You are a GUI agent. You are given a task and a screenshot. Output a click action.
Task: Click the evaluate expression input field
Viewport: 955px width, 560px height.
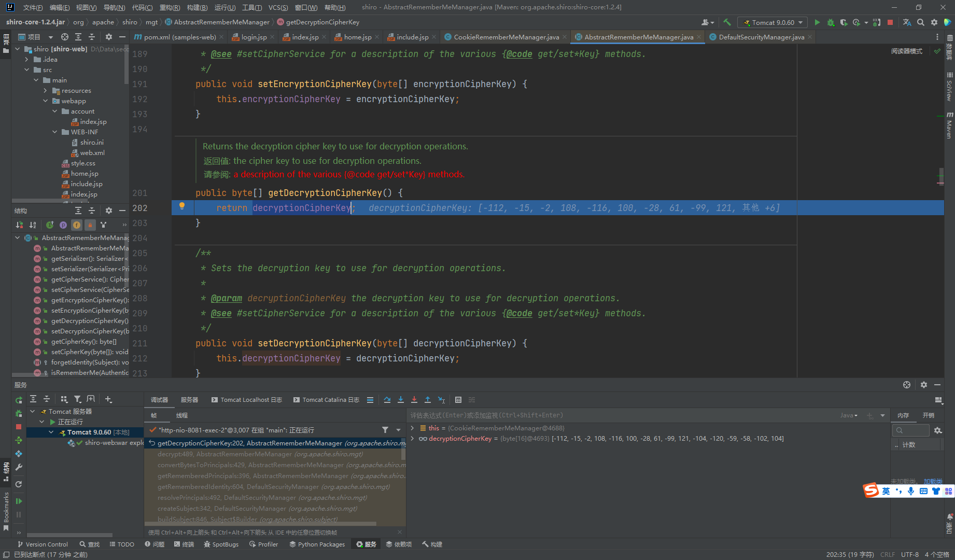(622, 415)
